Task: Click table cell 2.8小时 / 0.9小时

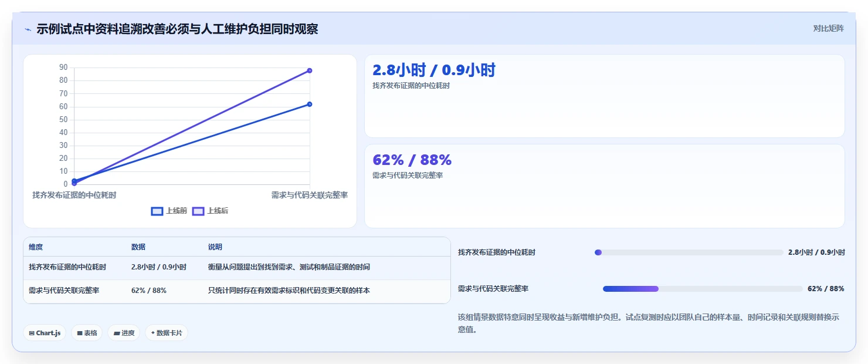Action: pos(159,267)
